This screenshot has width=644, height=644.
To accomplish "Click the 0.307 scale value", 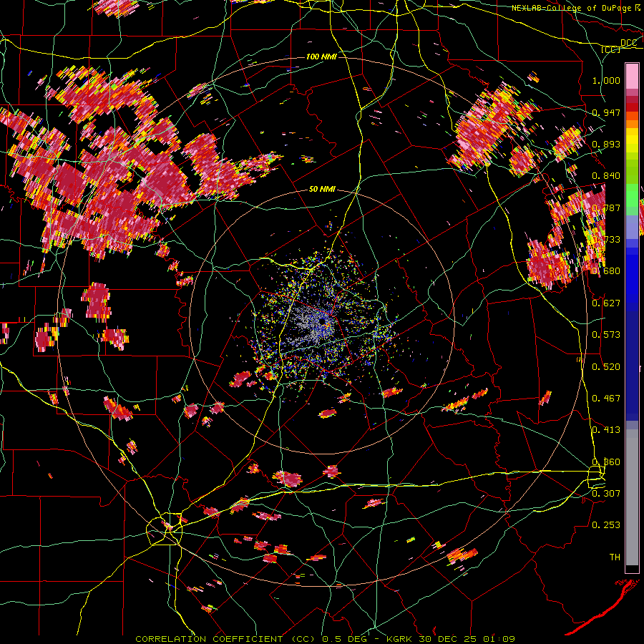I will pos(606,493).
